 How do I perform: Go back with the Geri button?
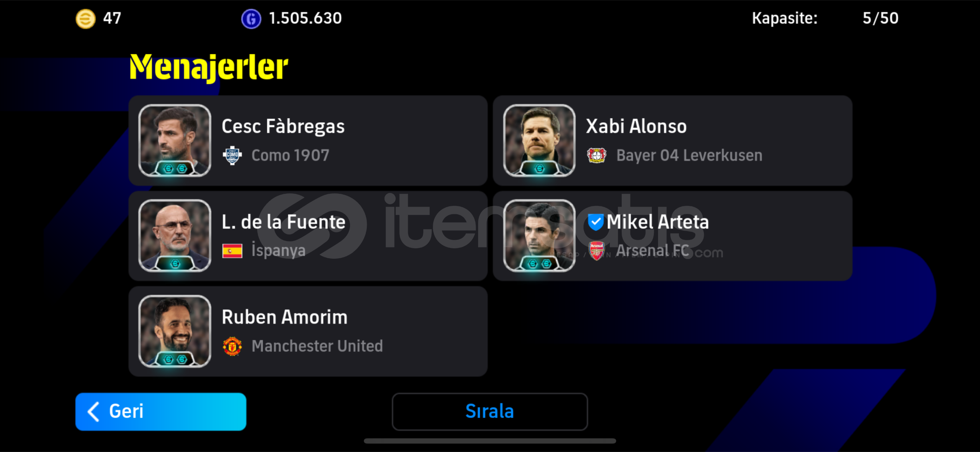click(x=161, y=412)
